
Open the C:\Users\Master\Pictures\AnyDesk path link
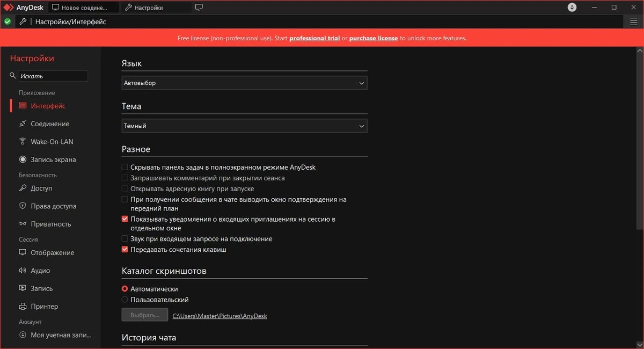tap(219, 316)
